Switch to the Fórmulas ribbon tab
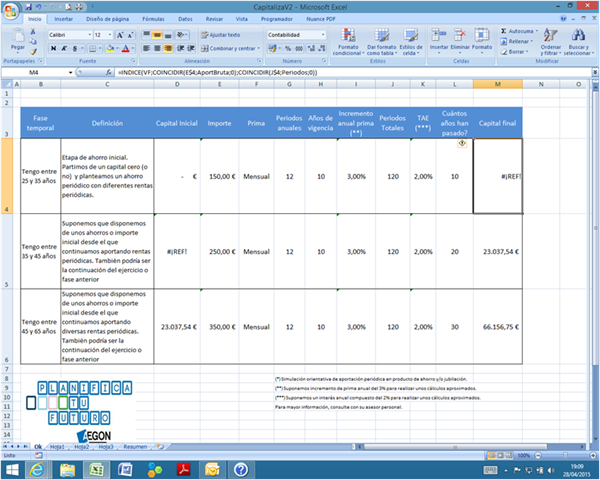This screenshot has height=480, width=600. point(153,18)
